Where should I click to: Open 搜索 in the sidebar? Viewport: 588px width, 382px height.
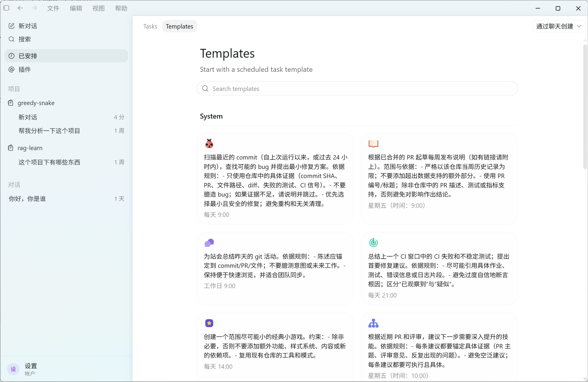[x=66, y=39]
